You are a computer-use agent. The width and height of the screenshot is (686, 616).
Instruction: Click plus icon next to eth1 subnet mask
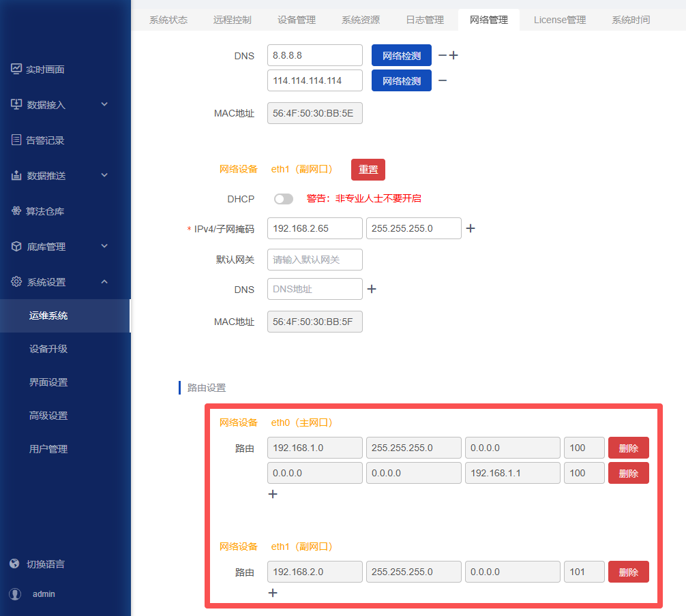click(470, 228)
